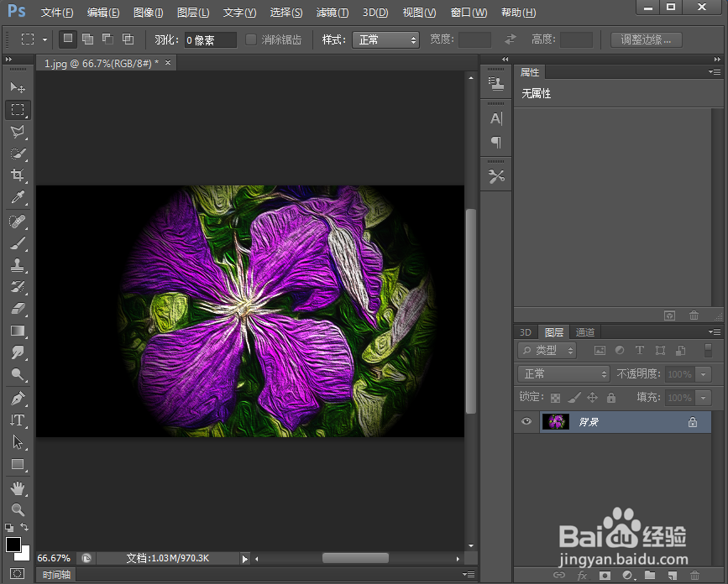Select the Polygonal Lasso tool
The height and width of the screenshot is (584, 728).
coord(18,132)
